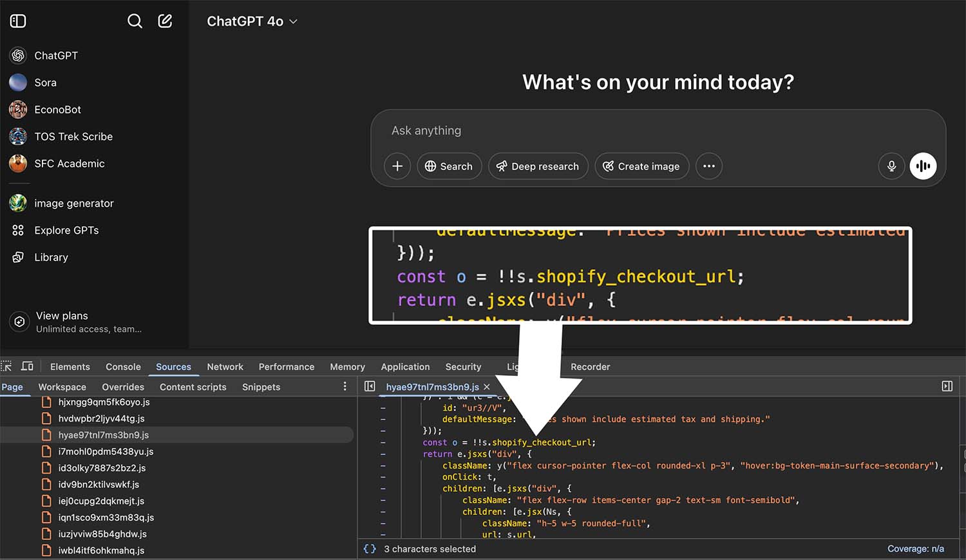Click the pretty print braces icon

point(370,549)
